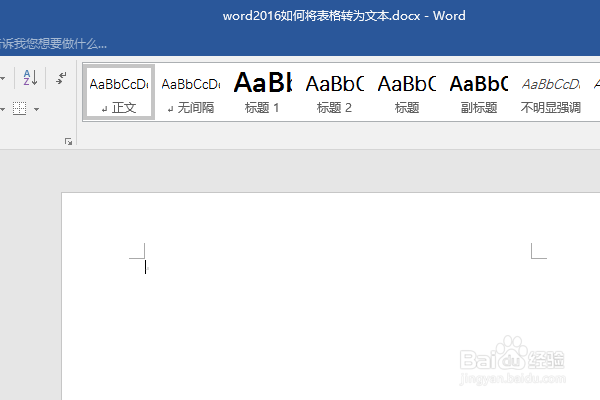Apply the 标题 2 style
This screenshot has height=400, width=600.
tap(334, 92)
